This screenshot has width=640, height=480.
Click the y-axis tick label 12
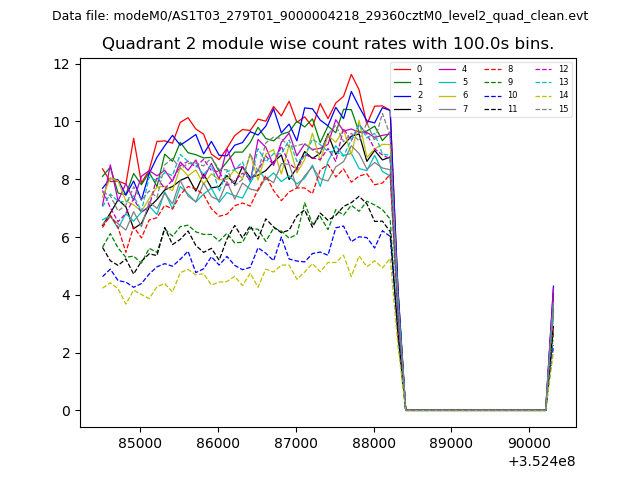pos(61,64)
